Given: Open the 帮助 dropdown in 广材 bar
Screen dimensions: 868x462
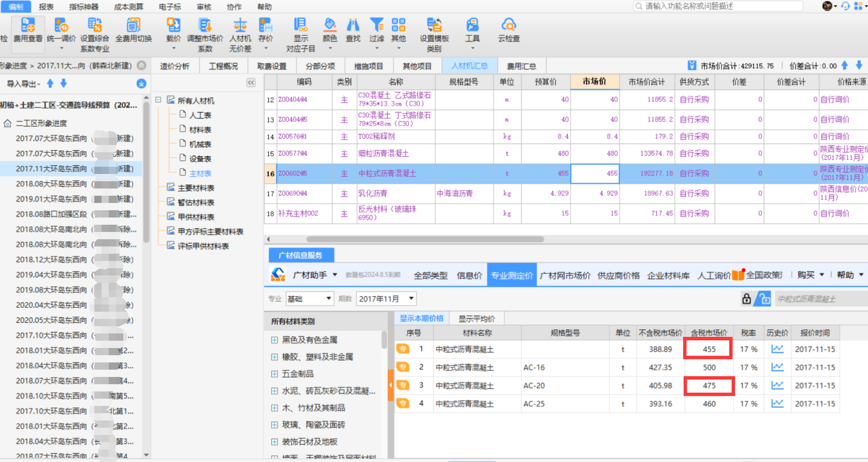Looking at the screenshot, I should pyautogui.click(x=850, y=275).
